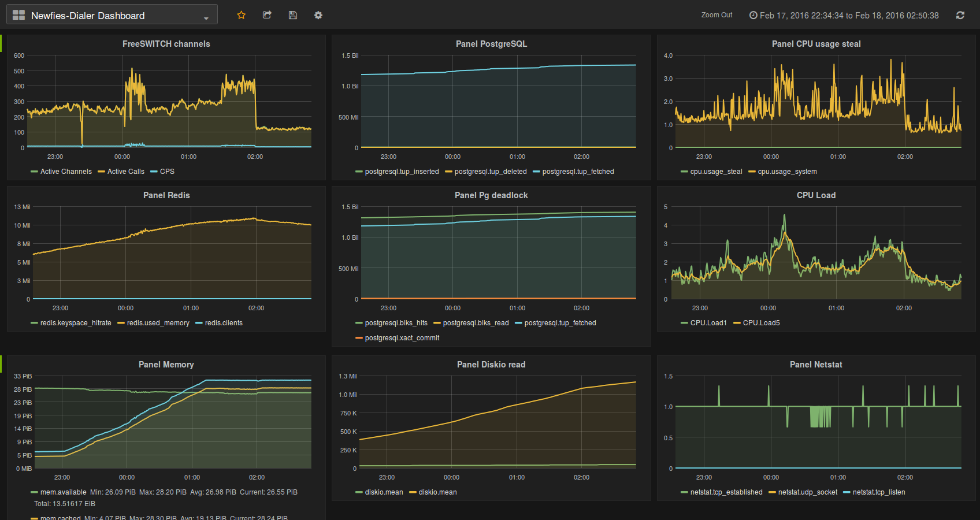The width and height of the screenshot is (980, 520).
Task: Open the FreeSWITCH channels panel title menu
Action: [x=166, y=44]
